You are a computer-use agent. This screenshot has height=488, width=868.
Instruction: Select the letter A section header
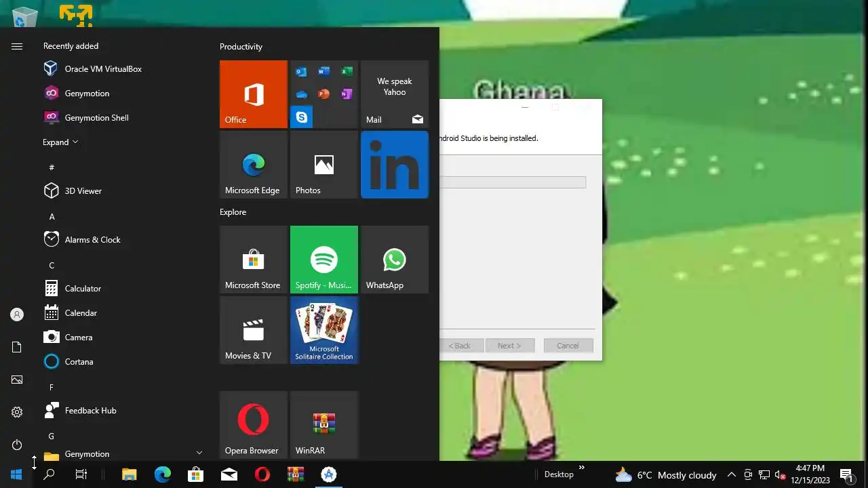(52, 216)
